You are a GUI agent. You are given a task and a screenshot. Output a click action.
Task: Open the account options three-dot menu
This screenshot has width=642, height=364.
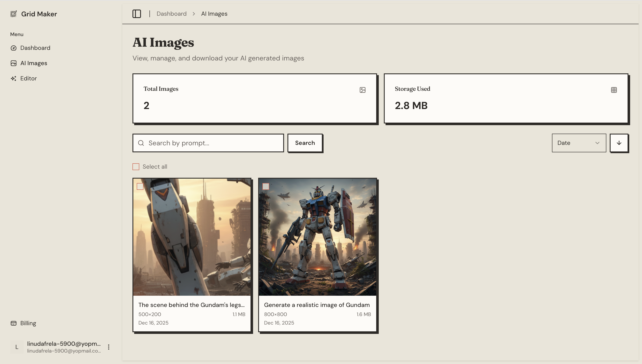click(x=109, y=347)
